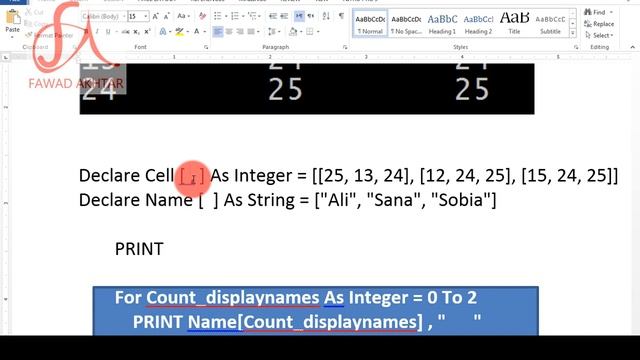640x360 pixels.
Task: Open Text Effects and Typography
Action: 162,31
